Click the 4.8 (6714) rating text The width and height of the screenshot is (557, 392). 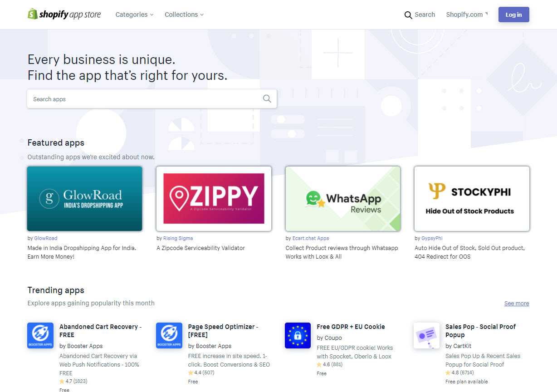pyautogui.click(x=460, y=373)
